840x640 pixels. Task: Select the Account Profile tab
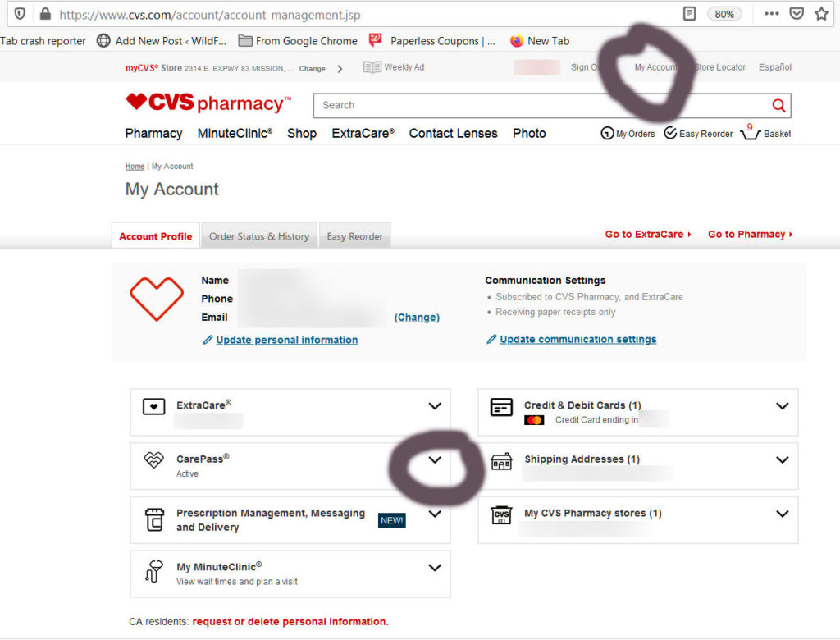click(155, 236)
